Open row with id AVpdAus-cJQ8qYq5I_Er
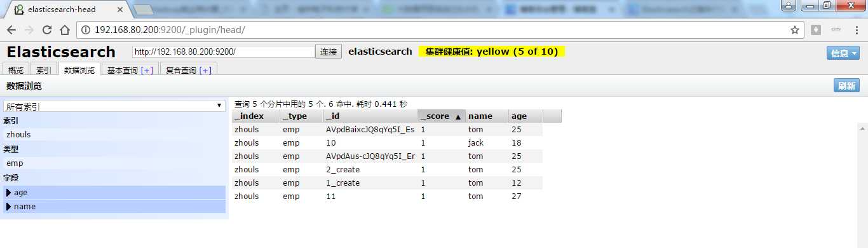Screen dimensions: 868x248 click(388, 156)
